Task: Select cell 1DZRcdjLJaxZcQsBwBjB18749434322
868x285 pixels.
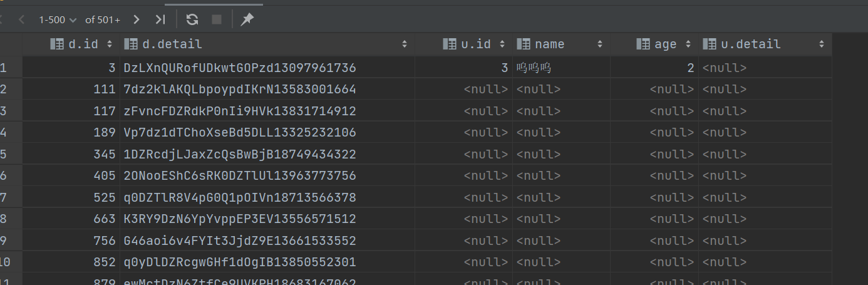Action: [267, 154]
